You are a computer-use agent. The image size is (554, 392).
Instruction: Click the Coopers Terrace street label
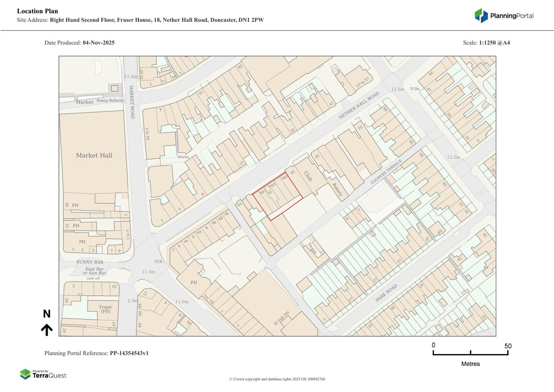pos(386,172)
